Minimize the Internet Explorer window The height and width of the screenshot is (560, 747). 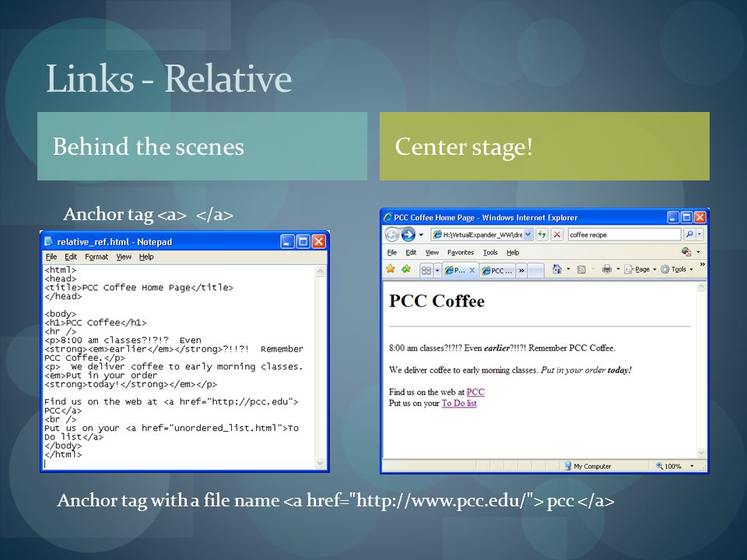click(672, 218)
